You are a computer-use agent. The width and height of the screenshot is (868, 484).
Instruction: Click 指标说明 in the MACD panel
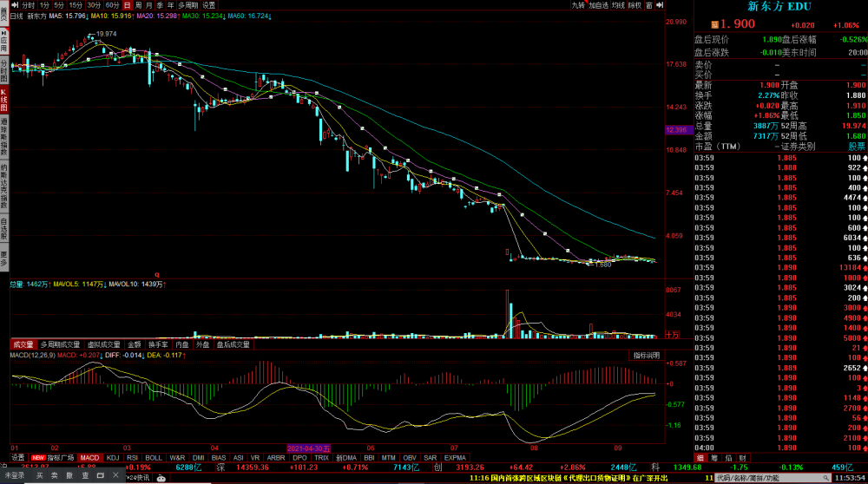coord(647,355)
